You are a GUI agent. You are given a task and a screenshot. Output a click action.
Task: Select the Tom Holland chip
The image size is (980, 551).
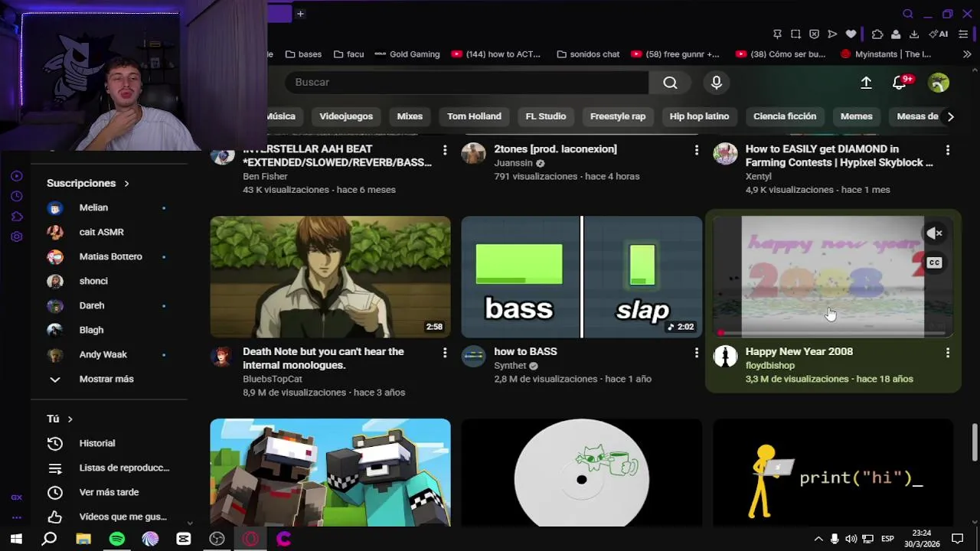(474, 116)
